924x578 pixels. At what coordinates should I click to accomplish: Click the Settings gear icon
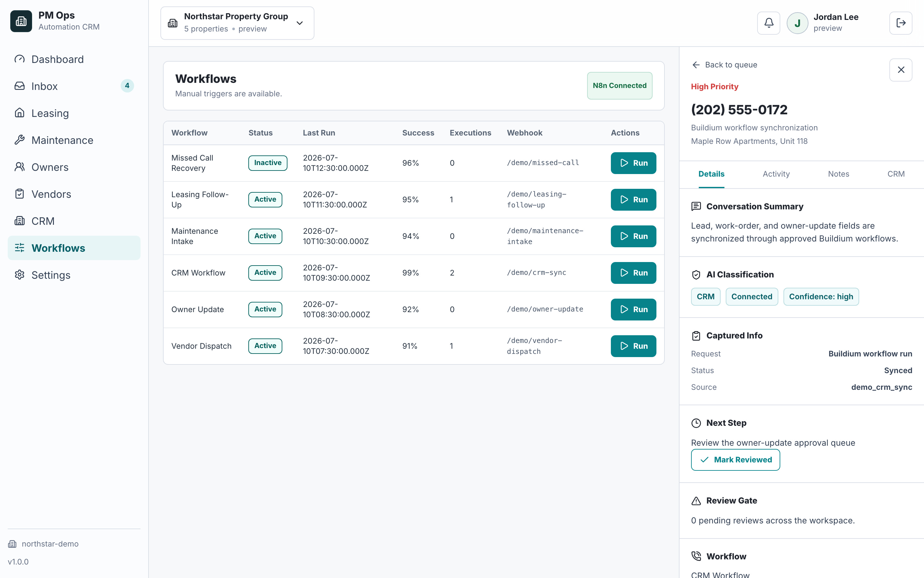point(20,275)
